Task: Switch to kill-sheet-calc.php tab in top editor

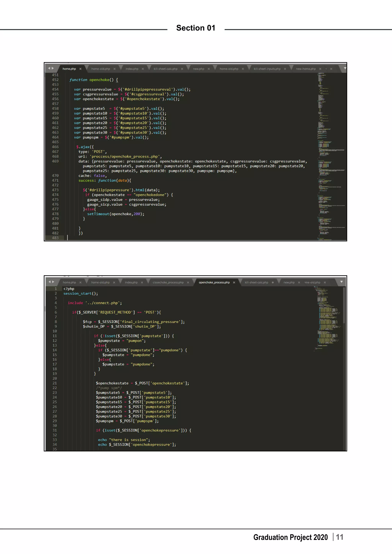Action: (x=165, y=69)
